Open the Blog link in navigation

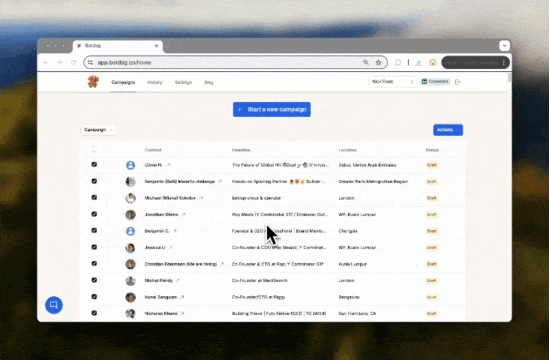209,82
